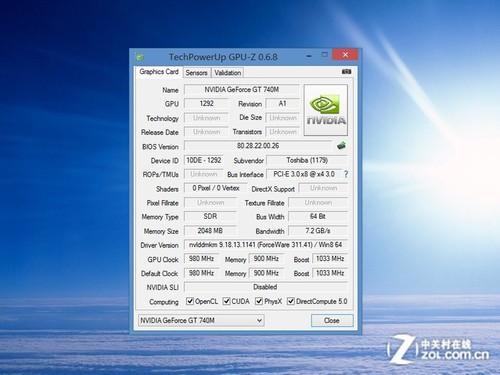The width and height of the screenshot is (500, 375).
Task: Click the Default Clock row Memory 900 MHz field
Action: click(x=266, y=273)
